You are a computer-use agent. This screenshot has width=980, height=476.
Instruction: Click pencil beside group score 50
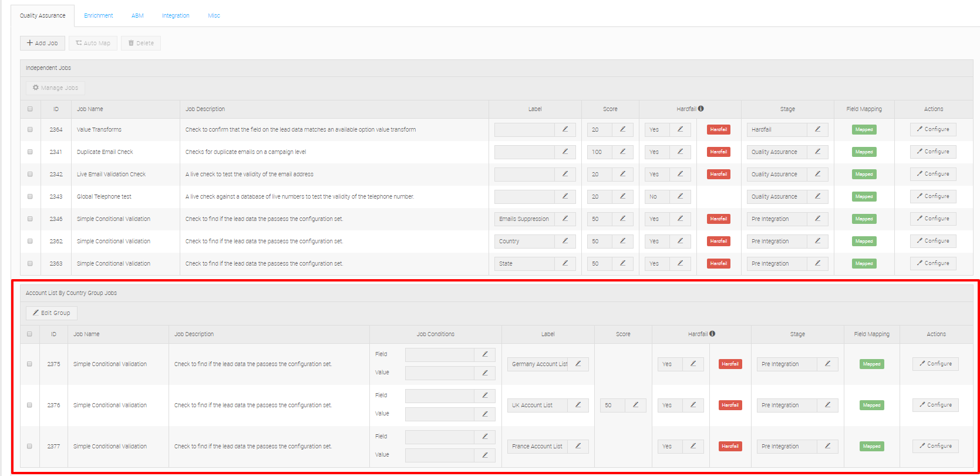point(635,405)
